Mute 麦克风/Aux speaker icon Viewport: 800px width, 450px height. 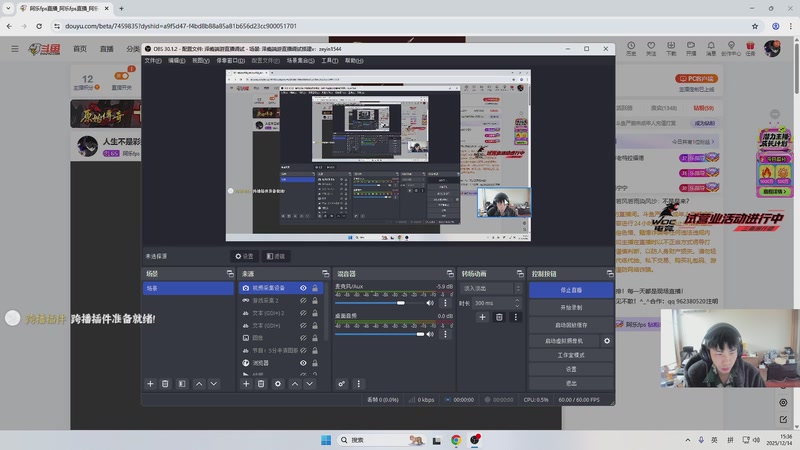430,303
